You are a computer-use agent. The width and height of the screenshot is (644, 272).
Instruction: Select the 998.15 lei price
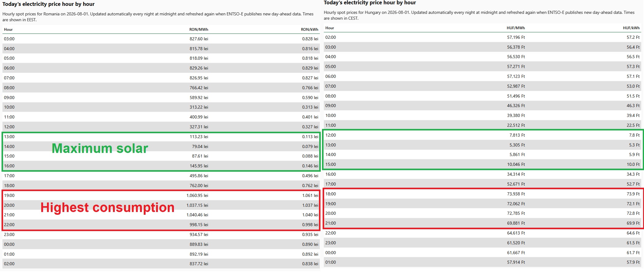(x=199, y=225)
